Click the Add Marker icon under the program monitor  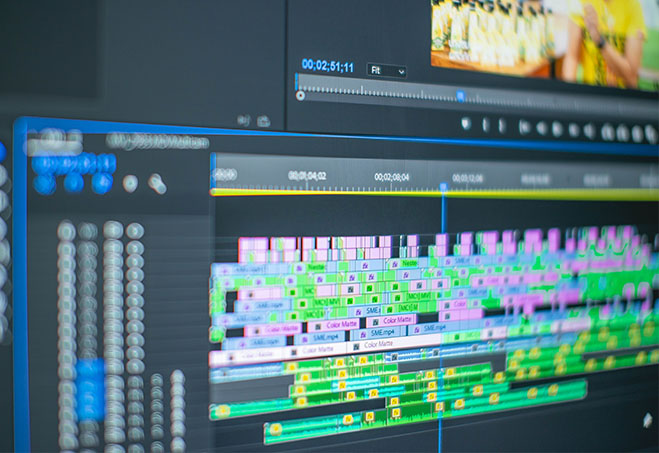[x=465, y=124]
